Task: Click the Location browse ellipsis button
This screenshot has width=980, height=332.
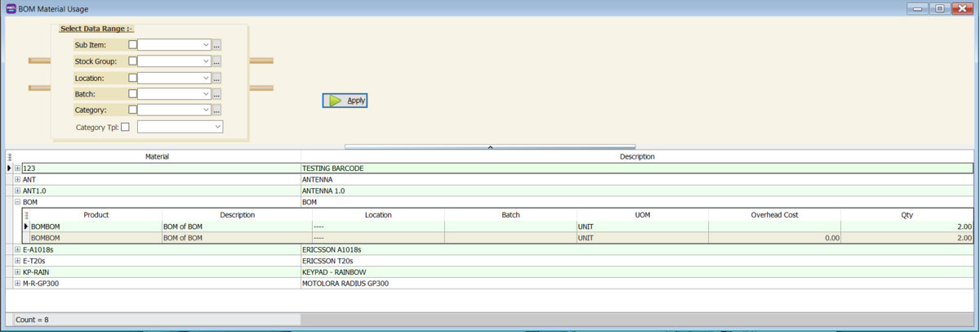Action: 216,79
